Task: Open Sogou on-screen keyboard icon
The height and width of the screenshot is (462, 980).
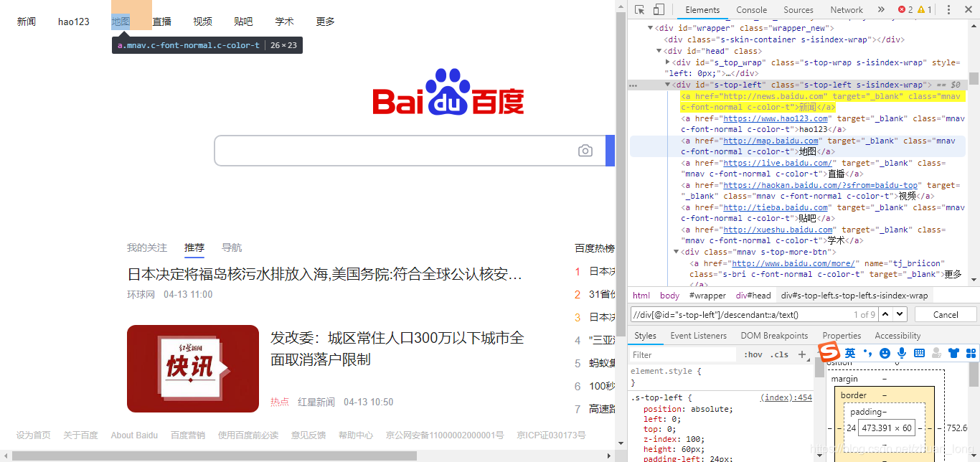Action: [920, 352]
